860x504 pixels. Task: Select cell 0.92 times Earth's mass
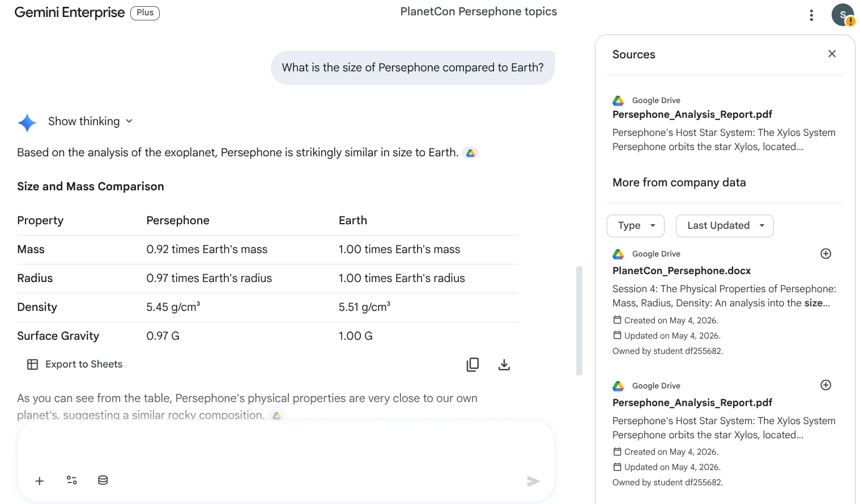pyautogui.click(x=207, y=249)
